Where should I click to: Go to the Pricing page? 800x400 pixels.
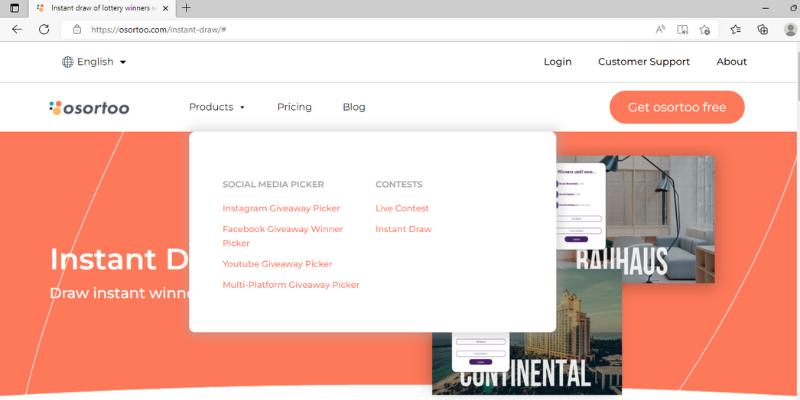click(294, 107)
